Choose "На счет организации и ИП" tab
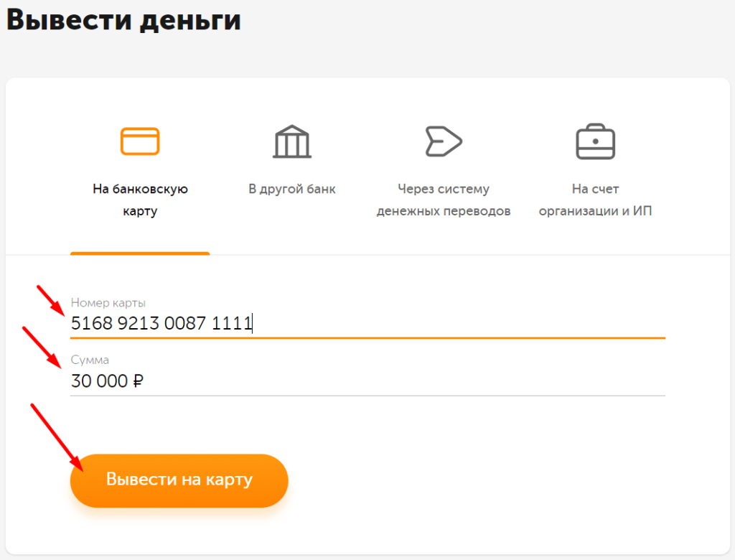 coord(595,200)
